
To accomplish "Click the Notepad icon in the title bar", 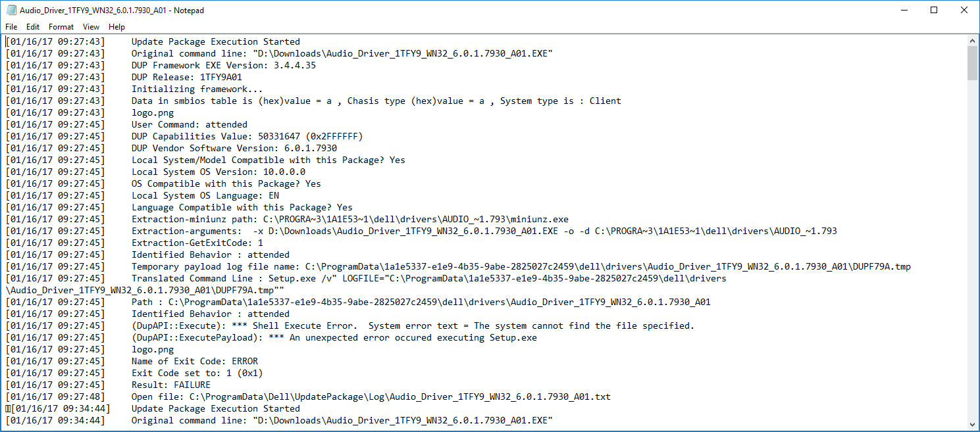I will pos(11,11).
